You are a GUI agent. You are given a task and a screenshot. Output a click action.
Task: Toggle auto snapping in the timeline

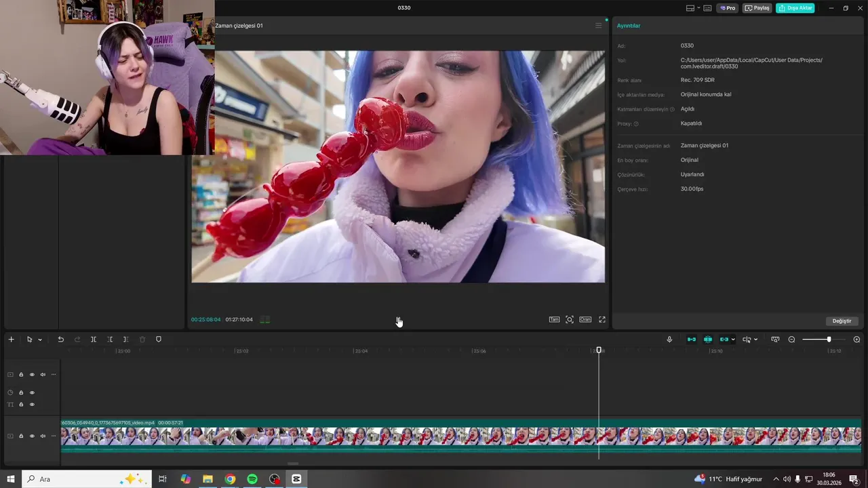[708, 340]
